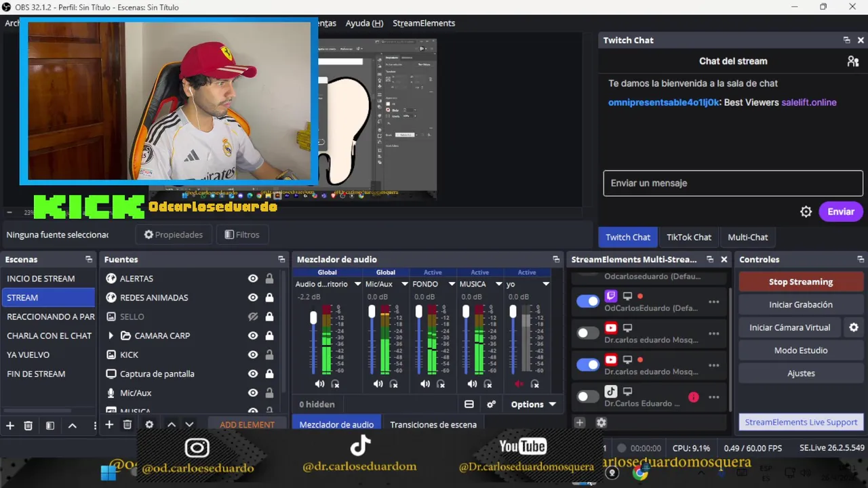Move source up in Fuentes toolbar
Screen dimensions: 868x488
click(172, 424)
